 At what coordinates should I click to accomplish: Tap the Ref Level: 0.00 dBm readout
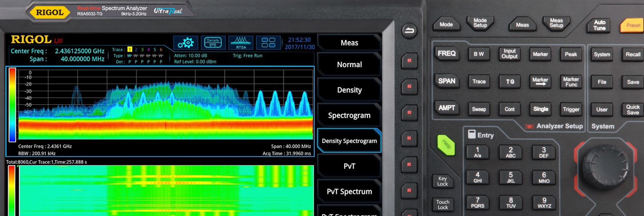pyautogui.click(x=195, y=62)
